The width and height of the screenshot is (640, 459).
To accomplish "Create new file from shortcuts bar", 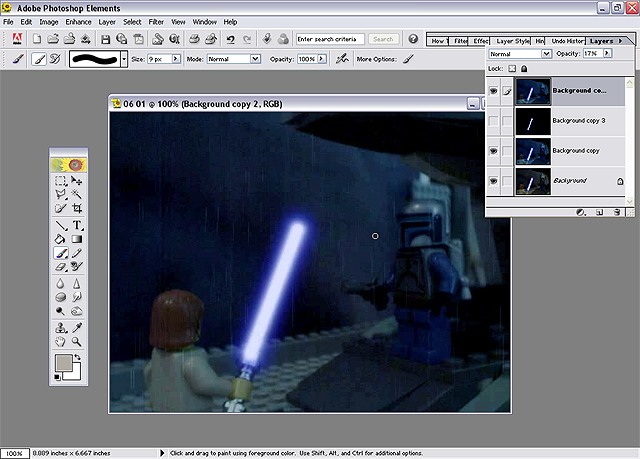I will pyautogui.click(x=37, y=39).
